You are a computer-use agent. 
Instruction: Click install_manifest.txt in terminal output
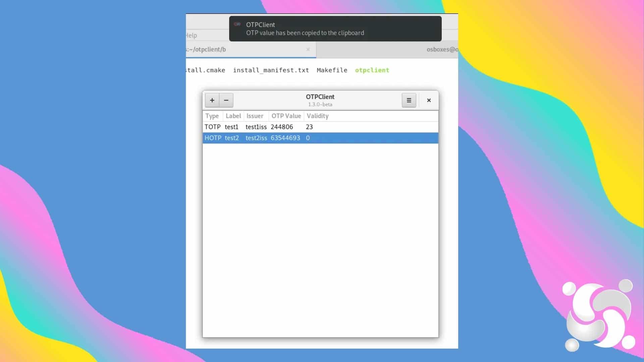[x=271, y=70]
